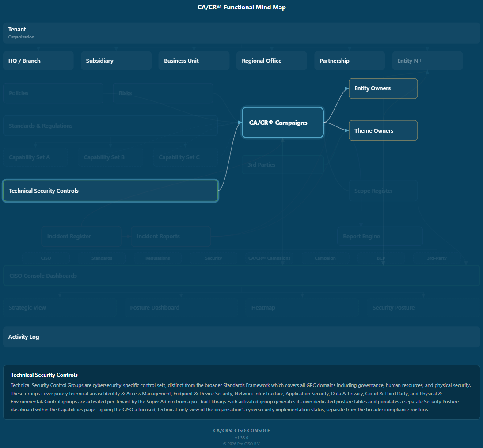This screenshot has height=448, width=483.
Task: Select the Campaign dashboard tab
Action: click(325, 258)
